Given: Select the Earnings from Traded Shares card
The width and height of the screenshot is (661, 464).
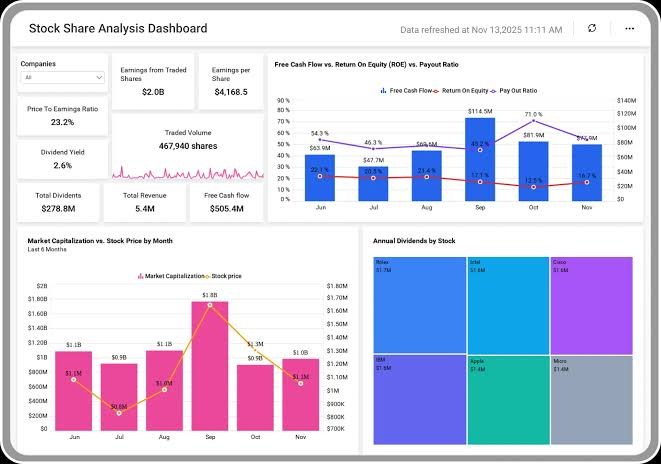Looking at the screenshot, I should 153,81.
